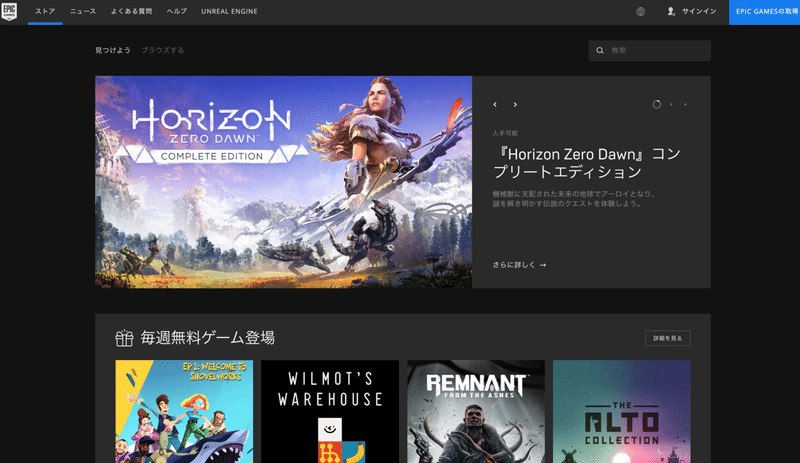The width and height of the screenshot is (800, 463).
Task: Click the user profile icon beside サインイン
Action: coord(671,11)
